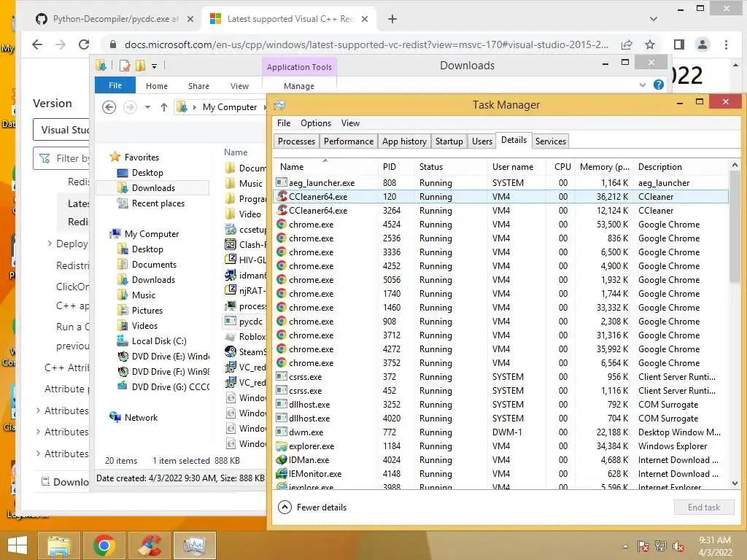Open the Chrome profile avatar icon
This screenshot has width=747, height=560.
pyautogui.click(x=703, y=44)
